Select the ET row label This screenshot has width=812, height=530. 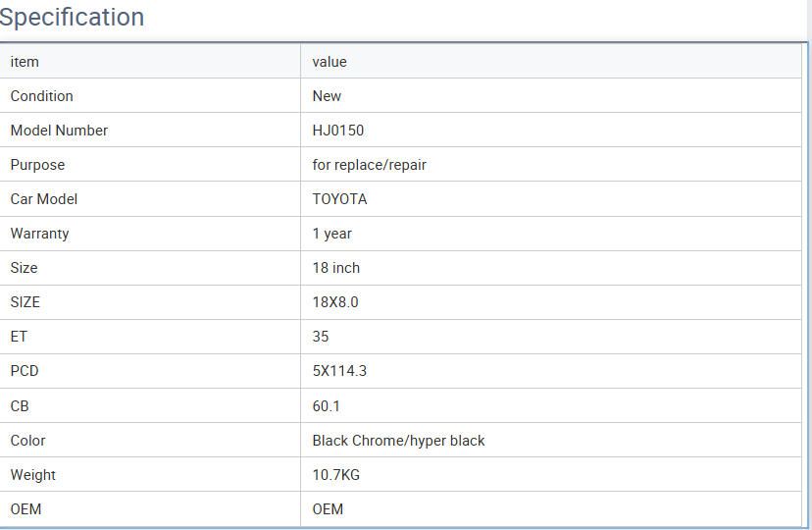(19, 337)
